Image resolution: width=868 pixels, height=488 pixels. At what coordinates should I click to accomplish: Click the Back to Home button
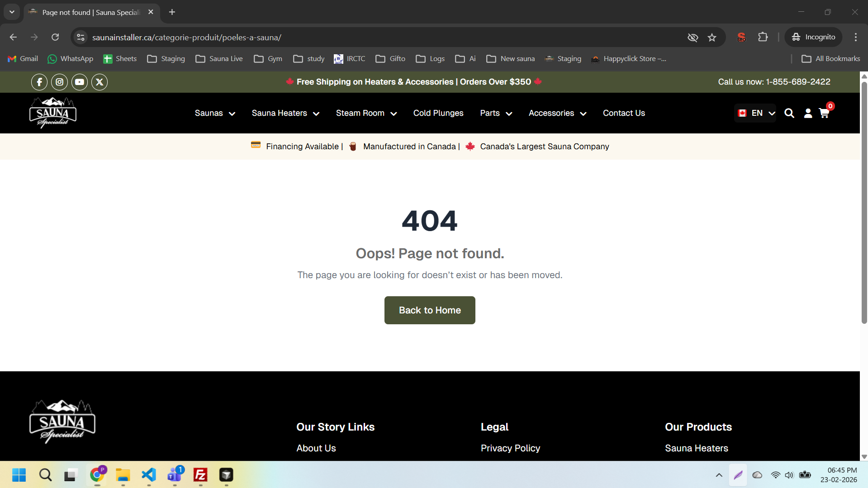click(x=429, y=310)
